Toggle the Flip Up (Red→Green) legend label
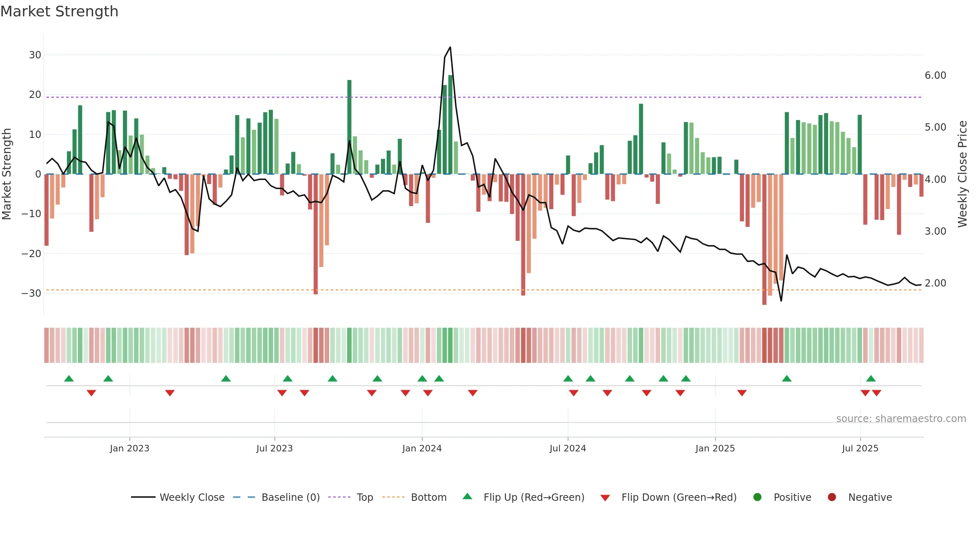 [534, 497]
